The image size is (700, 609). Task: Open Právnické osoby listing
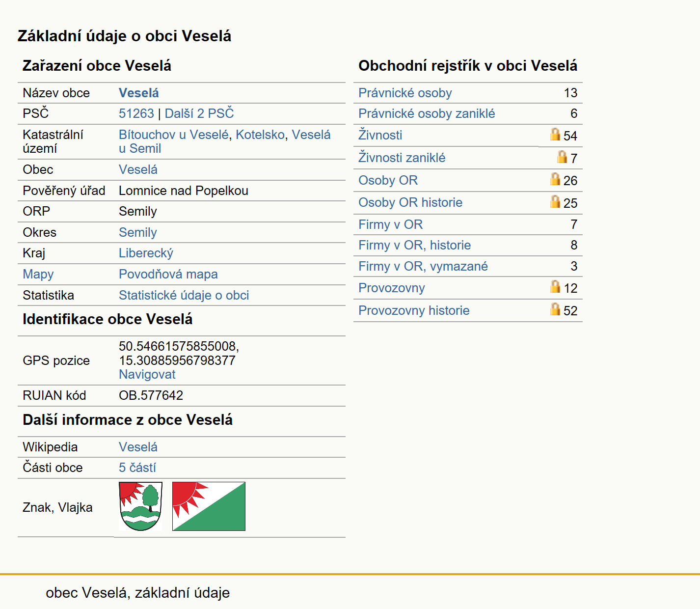pyautogui.click(x=405, y=93)
